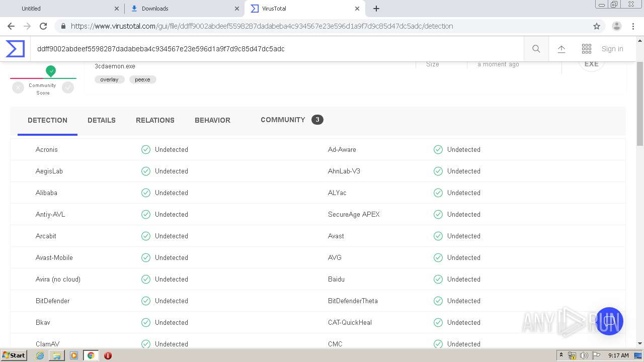Click the community score downvote X icon
The height and width of the screenshot is (362, 644).
(x=18, y=87)
